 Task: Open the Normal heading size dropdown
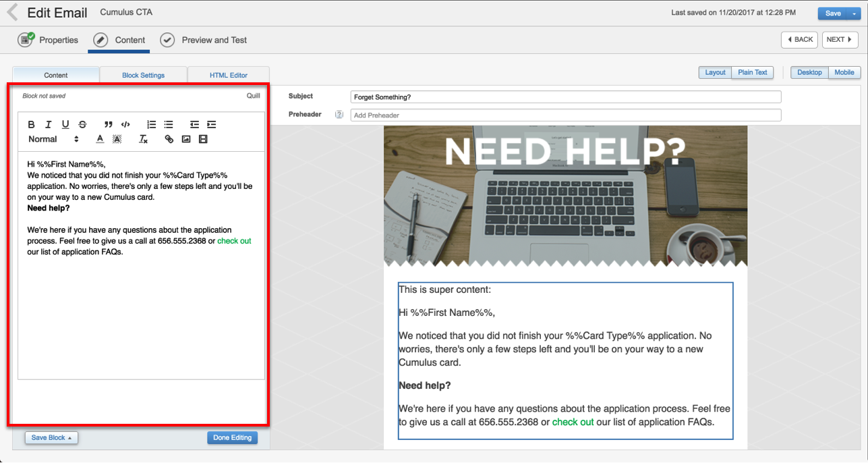pos(53,139)
